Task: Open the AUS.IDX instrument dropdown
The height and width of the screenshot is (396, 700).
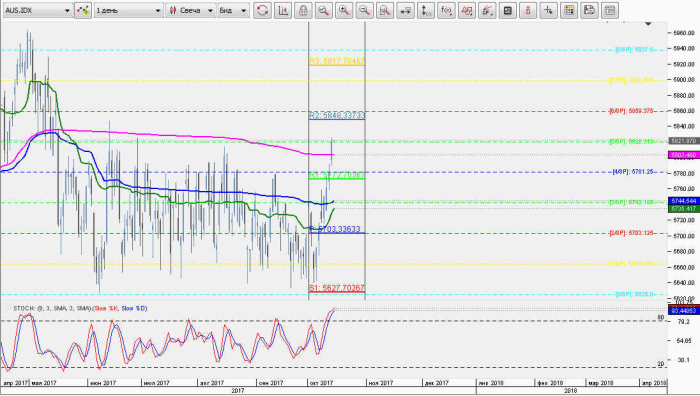Action: (38, 10)
